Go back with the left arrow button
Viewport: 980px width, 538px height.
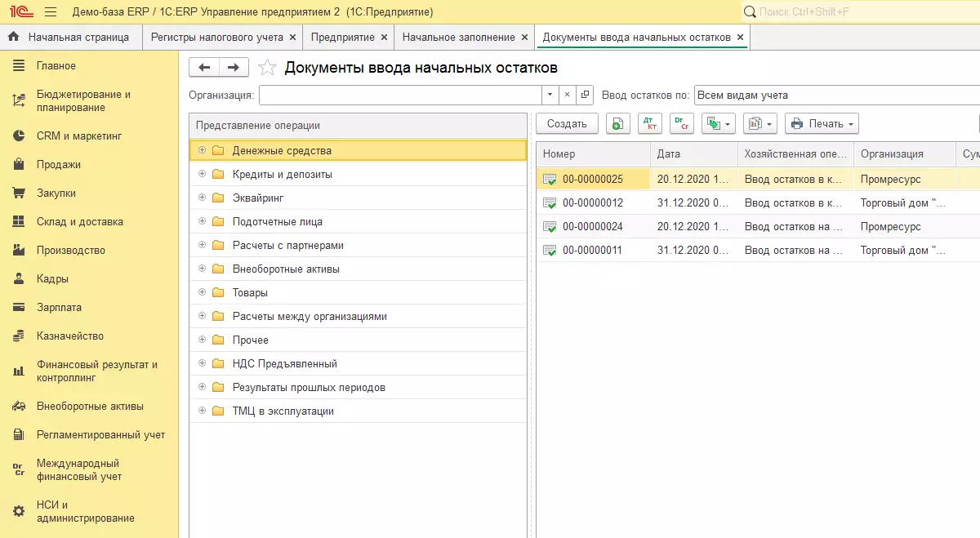pyautogui.click(x=204, y=68)
